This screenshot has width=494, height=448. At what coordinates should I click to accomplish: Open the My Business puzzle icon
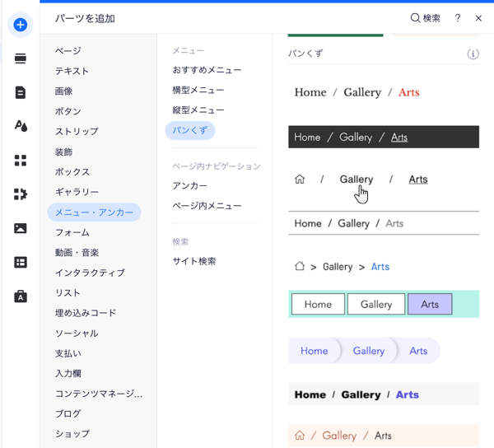point(21,194)
